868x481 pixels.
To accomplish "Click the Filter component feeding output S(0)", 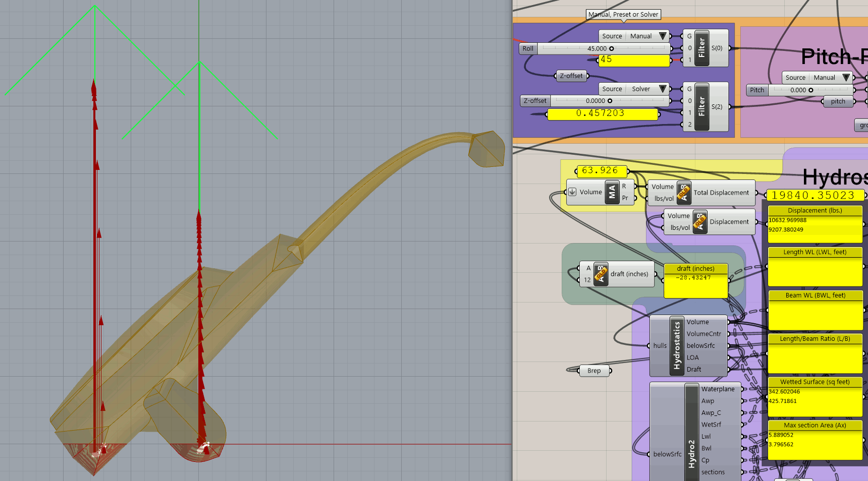I will click(701, 48).
